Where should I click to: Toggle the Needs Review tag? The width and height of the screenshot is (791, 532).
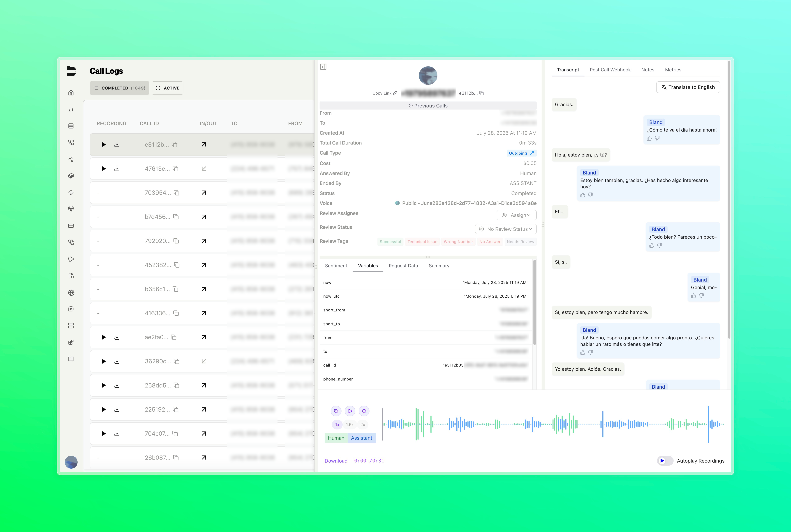point(520,242)
